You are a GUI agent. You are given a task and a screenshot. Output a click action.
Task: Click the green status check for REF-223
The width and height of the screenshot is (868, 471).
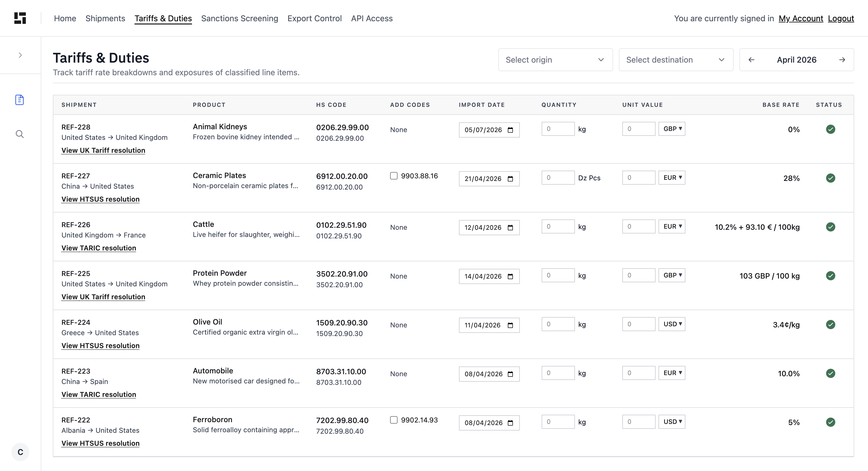831,373
